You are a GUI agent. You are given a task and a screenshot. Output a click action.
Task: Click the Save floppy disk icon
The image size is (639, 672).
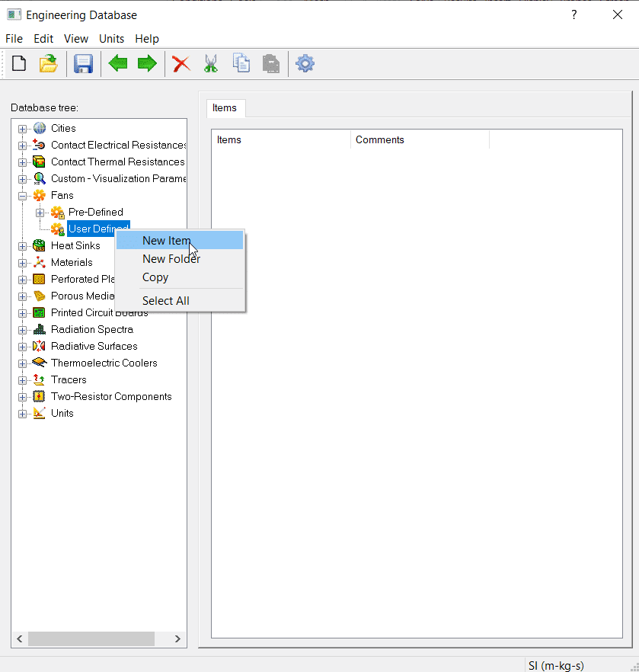83,64
